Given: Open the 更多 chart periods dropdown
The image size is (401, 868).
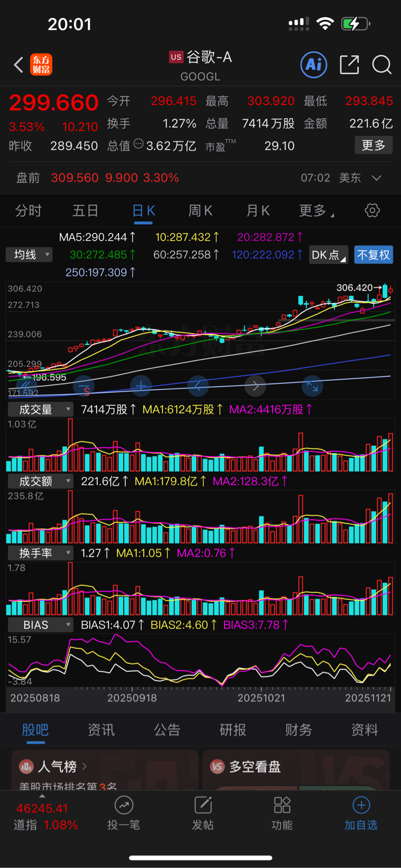Looking at the screenshot, I should pos(316,210).
